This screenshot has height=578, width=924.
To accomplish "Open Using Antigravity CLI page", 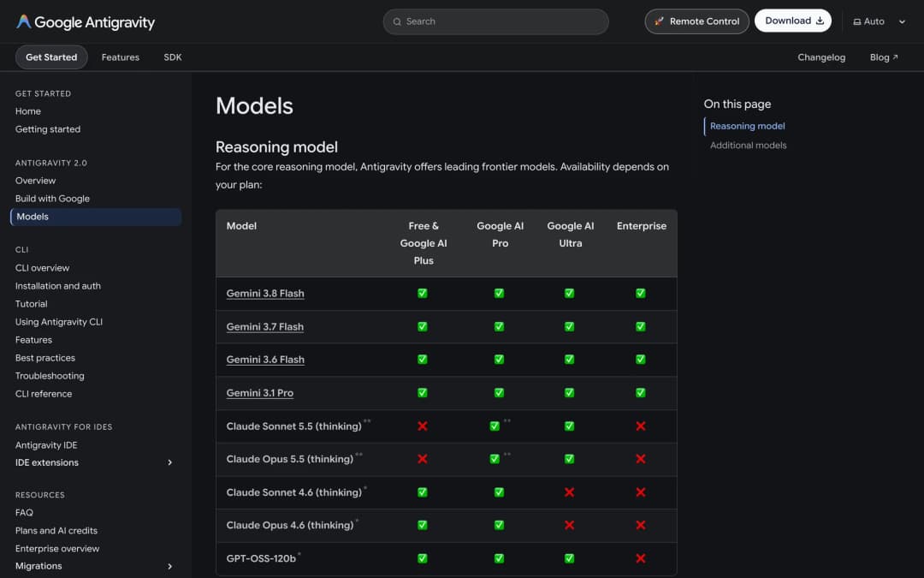I will point(59,322).
